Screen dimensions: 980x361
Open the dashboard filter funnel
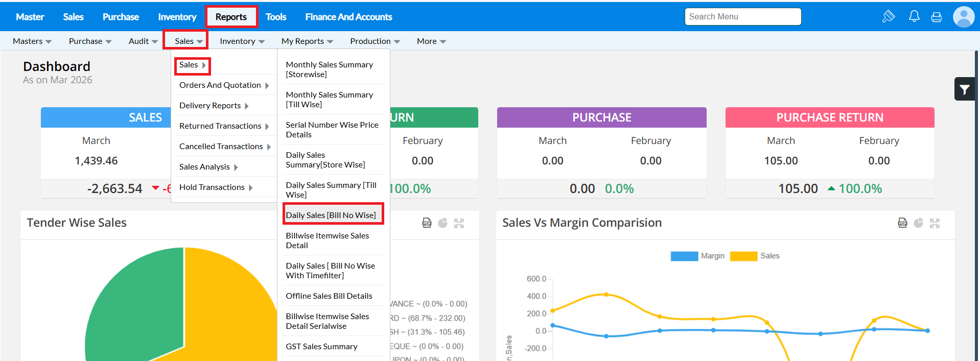pos(964,89)
